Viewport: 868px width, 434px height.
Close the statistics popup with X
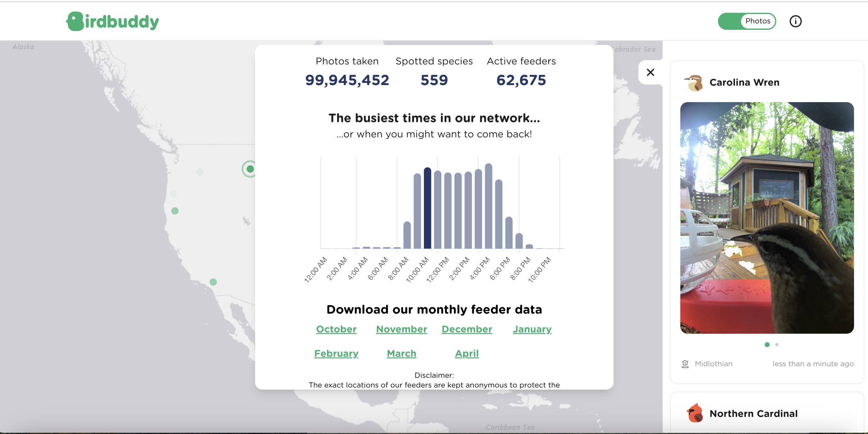click(650, 73)
